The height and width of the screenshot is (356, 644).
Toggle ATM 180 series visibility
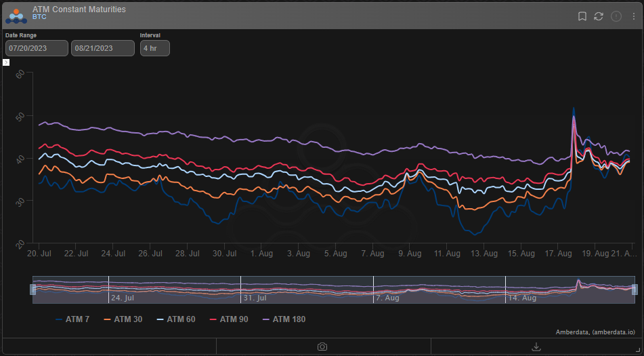(x=284, y=319)
